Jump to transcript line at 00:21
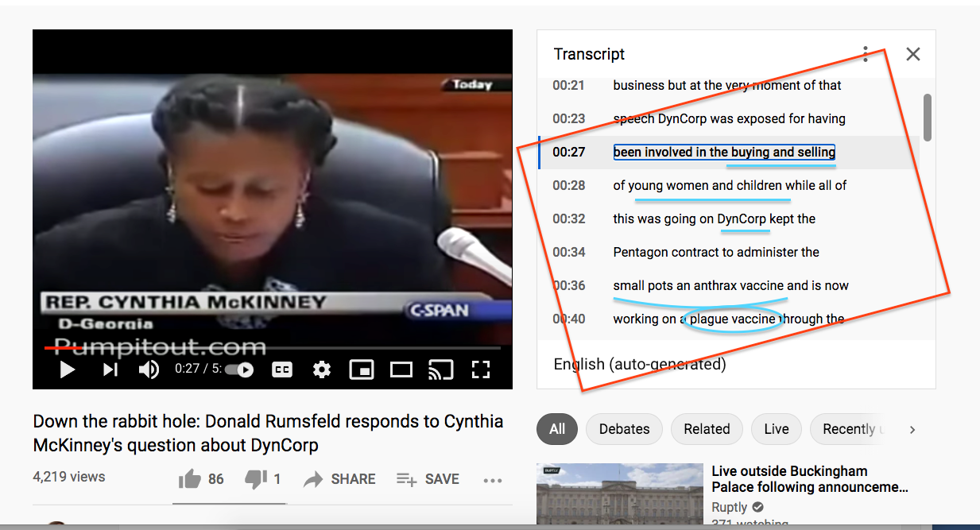 coord(729,85)
